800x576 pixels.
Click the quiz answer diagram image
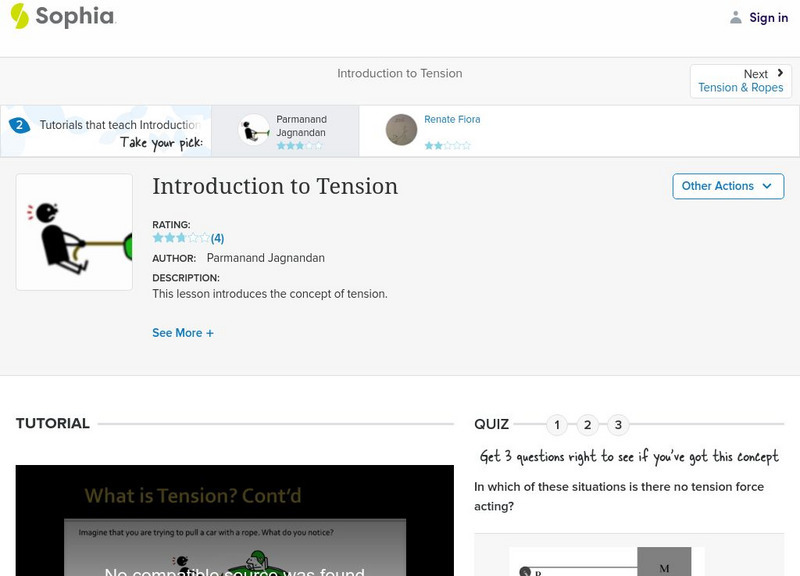click(x=606, y=561)
